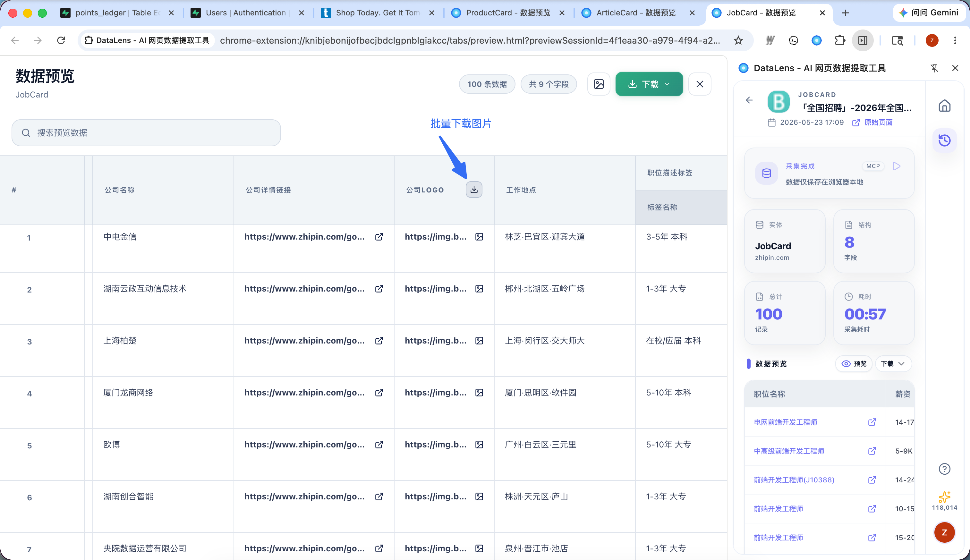Open the 原始页面 link in side panel
The image size is (970, 560).
coord(873,122)
